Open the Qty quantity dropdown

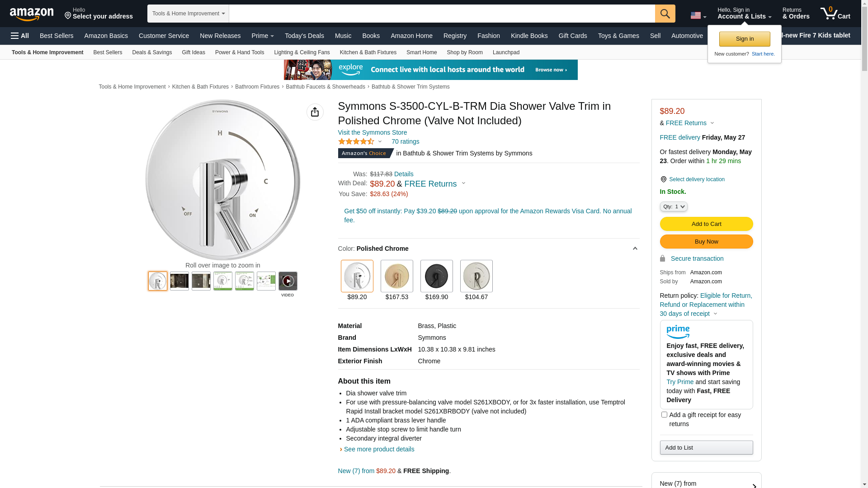pyautogui.click(x=673, y=206)
